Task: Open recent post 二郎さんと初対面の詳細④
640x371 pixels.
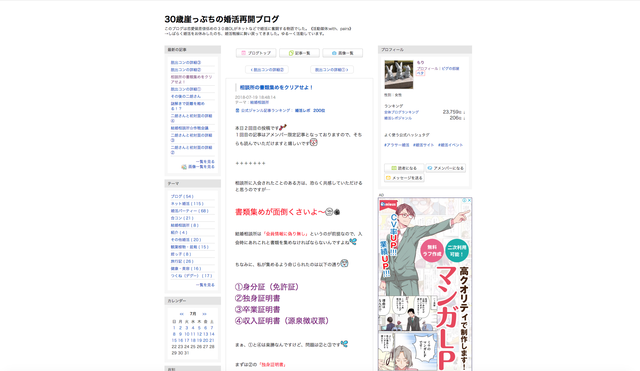Action: (191, 118)
